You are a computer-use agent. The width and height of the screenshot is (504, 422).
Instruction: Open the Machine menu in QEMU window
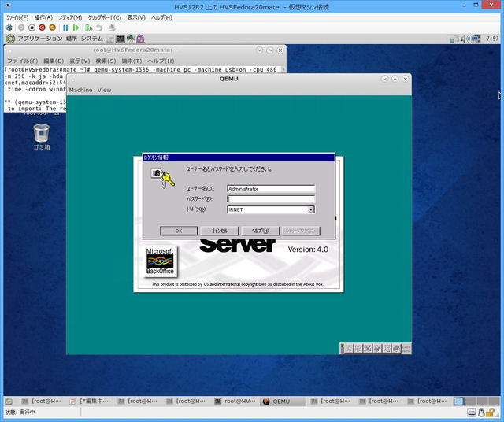coord(80,90)
